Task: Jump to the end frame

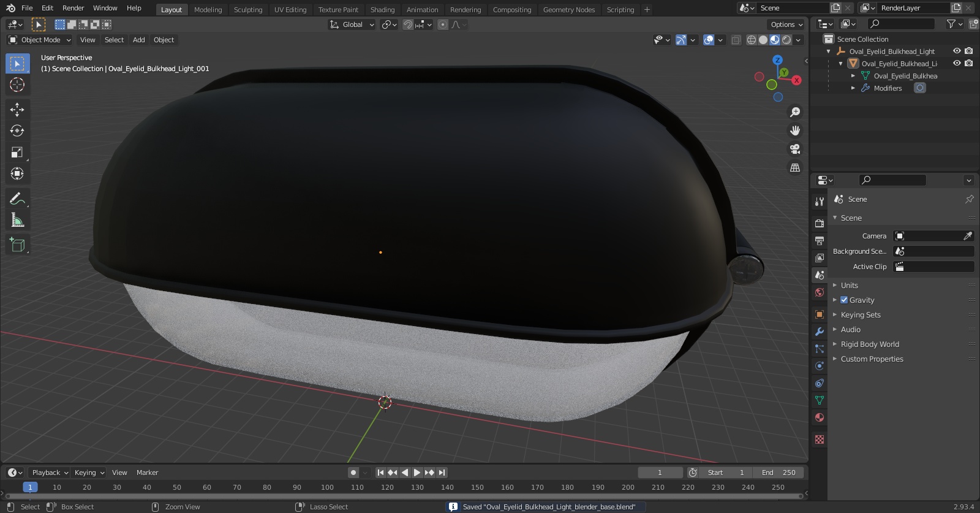Action: tap(442, 473)
